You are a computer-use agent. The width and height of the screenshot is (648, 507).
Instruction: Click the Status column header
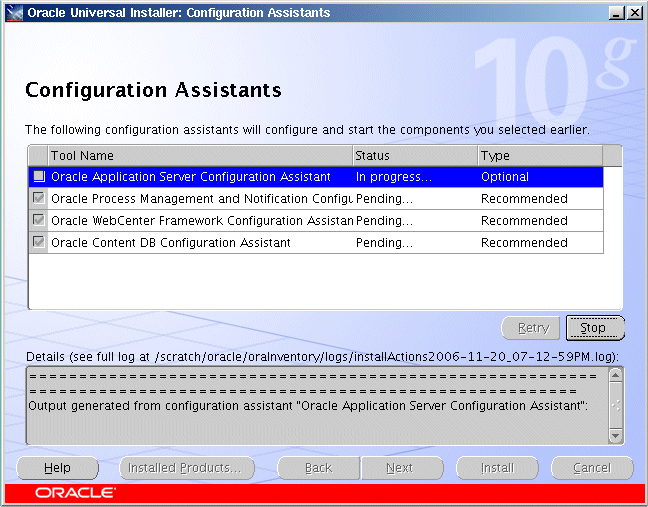coord(415,156)
